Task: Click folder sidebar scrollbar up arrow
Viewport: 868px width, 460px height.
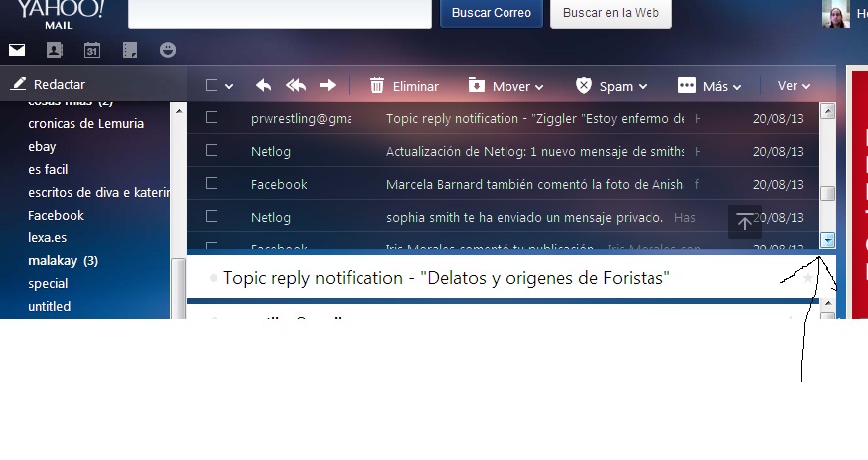Action: pyautogui.click(x=178, y=111)
